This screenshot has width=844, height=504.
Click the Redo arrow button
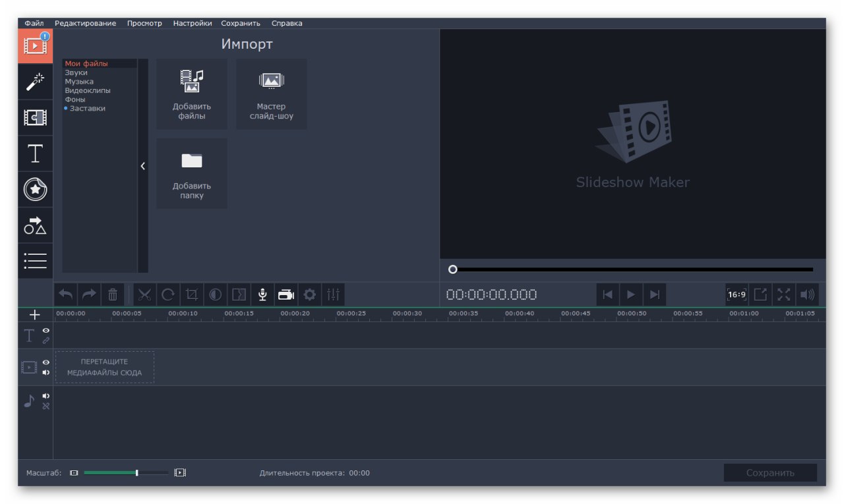tap(89, 294)
